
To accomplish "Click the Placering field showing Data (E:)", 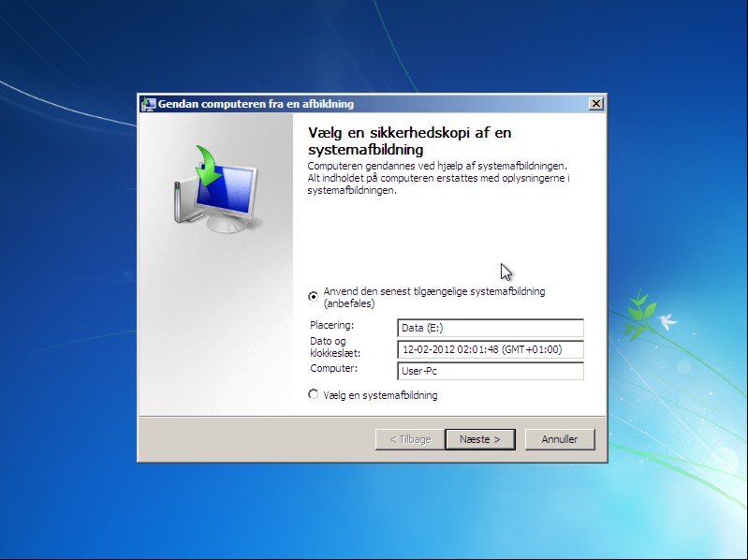I will tap(491, 328).
